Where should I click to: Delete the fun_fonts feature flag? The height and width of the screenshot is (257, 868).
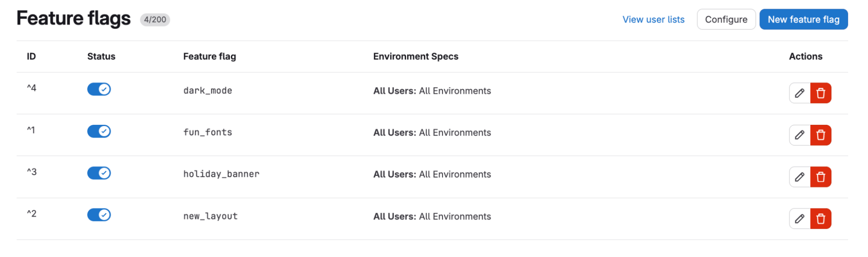821,135
